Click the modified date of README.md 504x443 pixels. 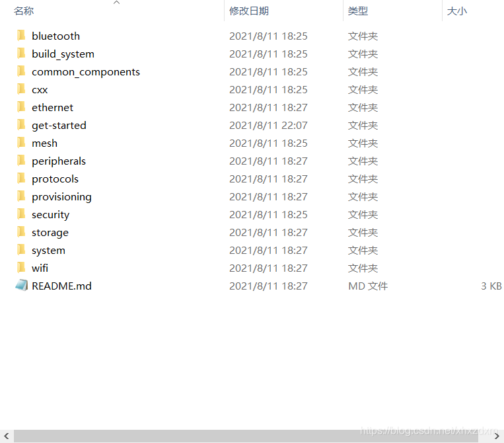tap(268, 286)
